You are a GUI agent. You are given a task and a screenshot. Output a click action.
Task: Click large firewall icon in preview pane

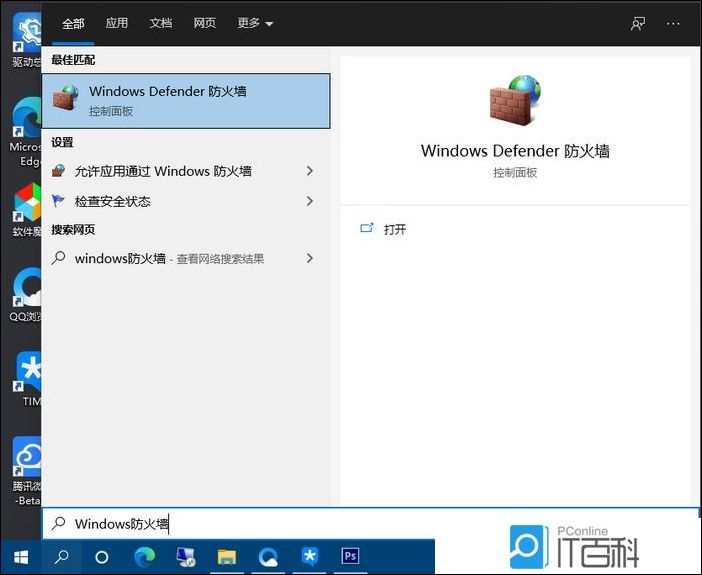click(x=515, y=100)
